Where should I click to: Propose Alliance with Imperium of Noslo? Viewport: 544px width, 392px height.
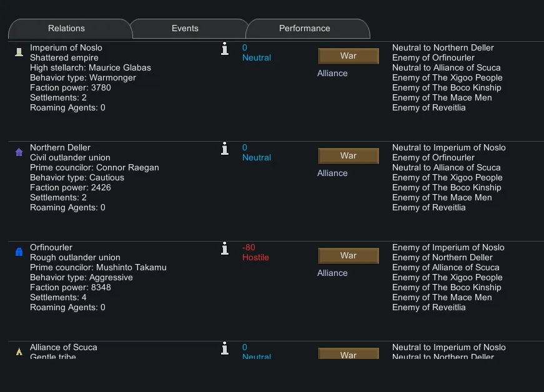332,74
